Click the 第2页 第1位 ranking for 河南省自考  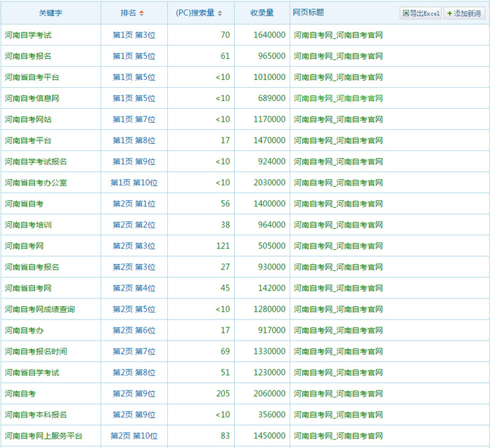pos(134,204)
